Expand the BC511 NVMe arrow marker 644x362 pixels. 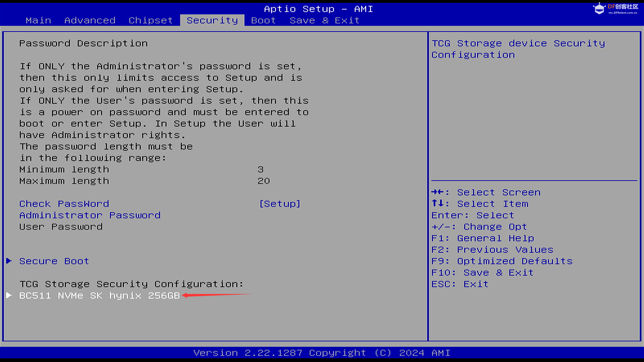(x=9, y=295)
